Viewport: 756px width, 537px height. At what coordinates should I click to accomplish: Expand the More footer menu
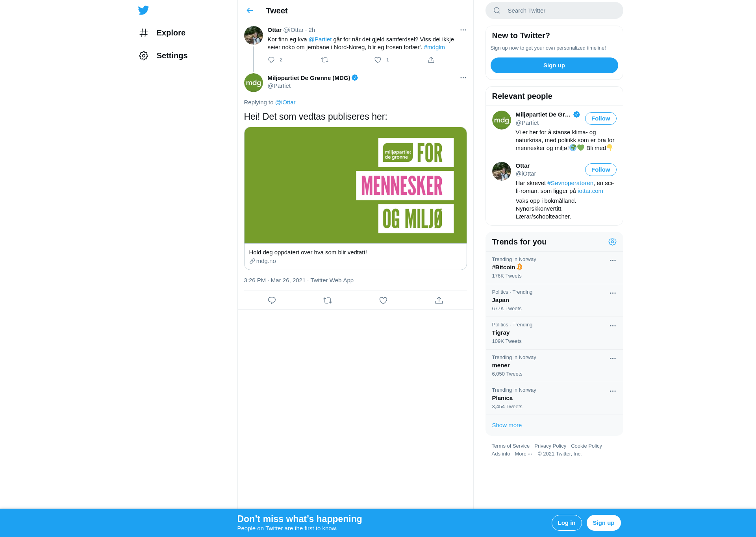tap(523, 454)
